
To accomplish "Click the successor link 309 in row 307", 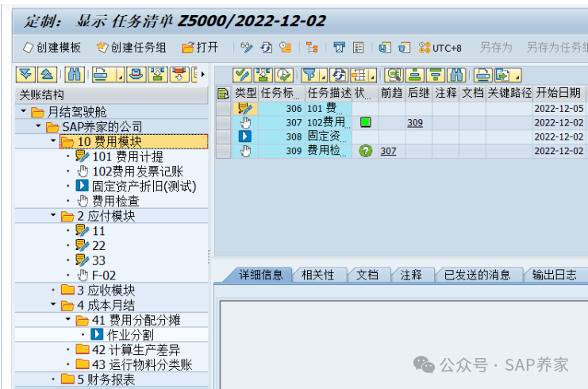I will (414, 122).
